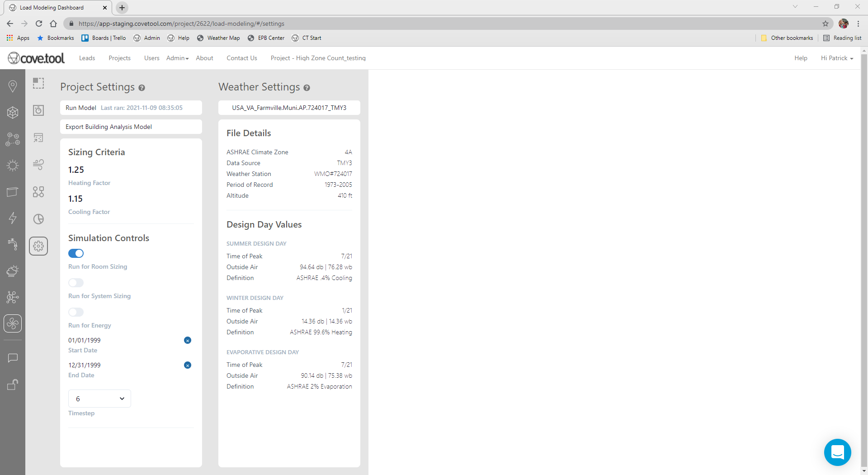The image size is (868, 475).
Task: Toggle Run for Room Sizing switch
Action: pos(76,253)
